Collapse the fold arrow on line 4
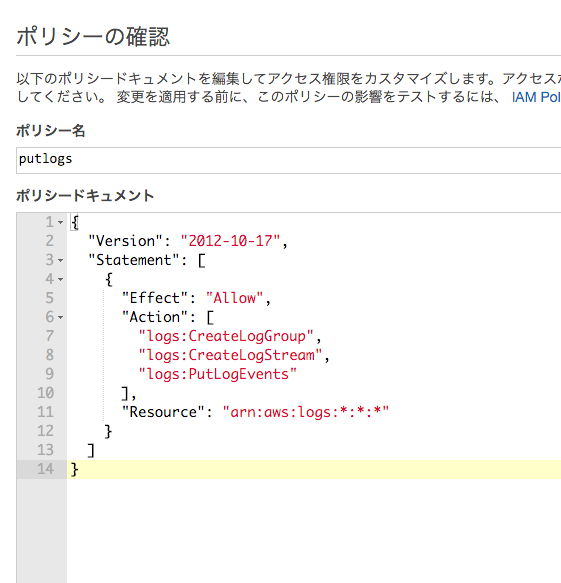The width and height of the screenshot is (561, 583). (x=60, y=279)
